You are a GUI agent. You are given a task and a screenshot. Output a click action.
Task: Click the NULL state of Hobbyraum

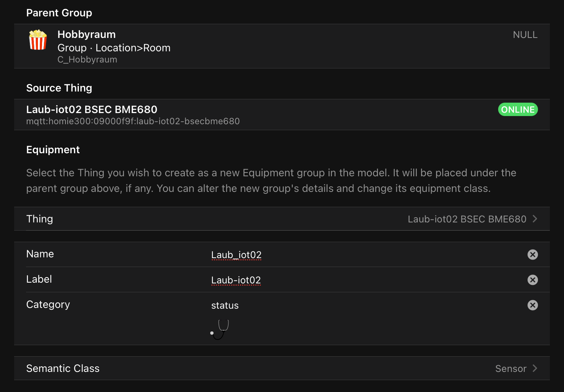(525, 35)
